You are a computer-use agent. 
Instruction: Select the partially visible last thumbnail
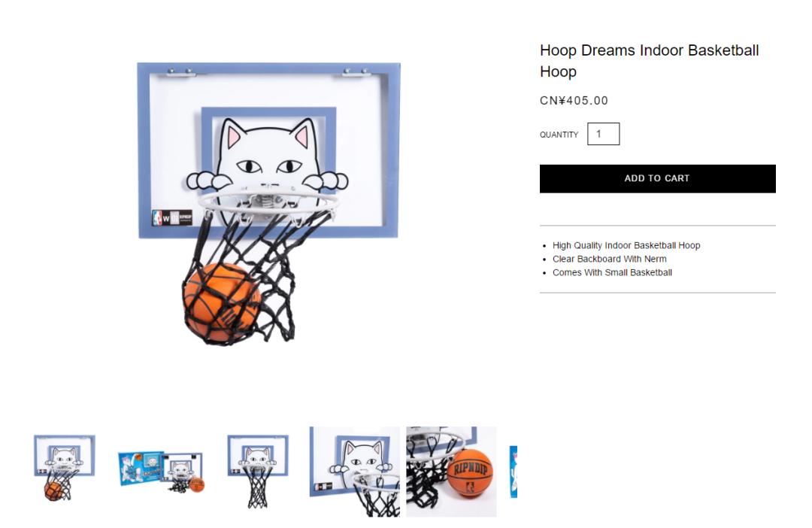pyautogui.click(x=514, y=472)
